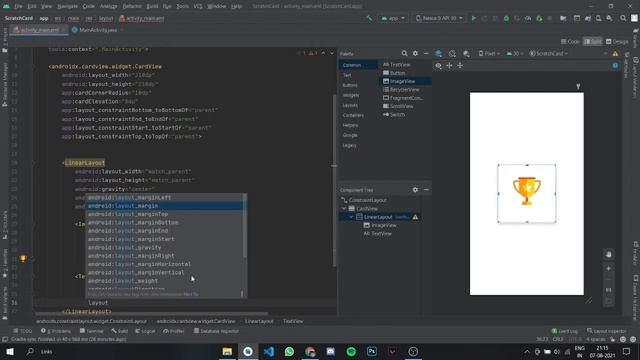Open the Navigate menu
This screenshot has width=640, height=360.
tap(67, 6)
